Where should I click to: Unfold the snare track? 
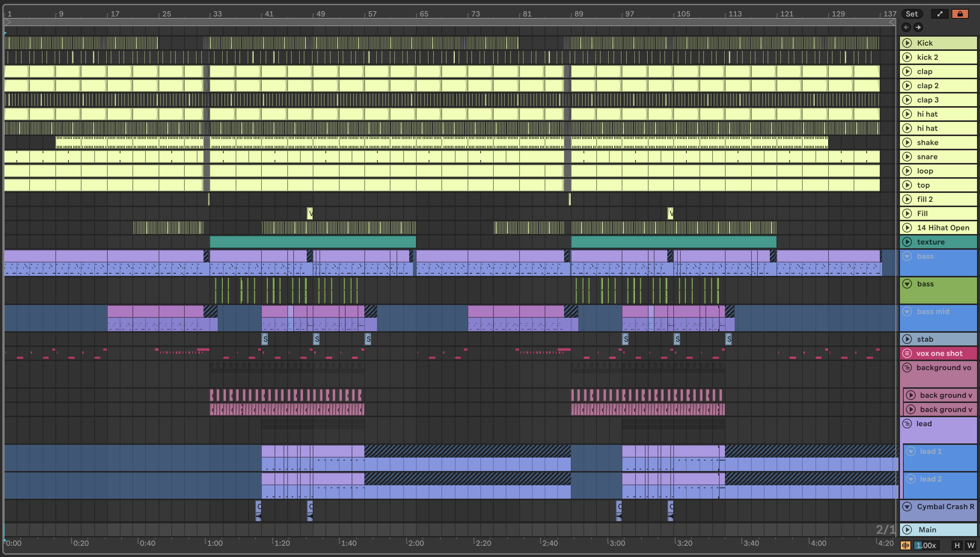[907, 157]
